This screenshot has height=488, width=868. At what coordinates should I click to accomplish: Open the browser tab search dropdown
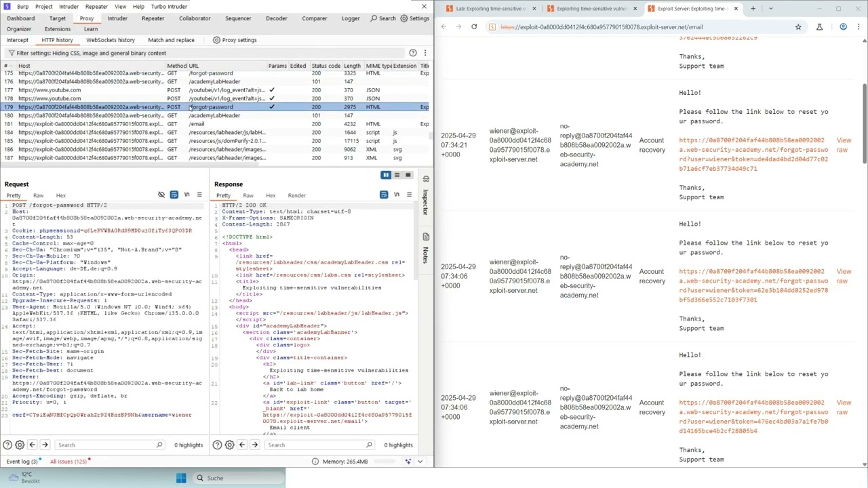771,9
